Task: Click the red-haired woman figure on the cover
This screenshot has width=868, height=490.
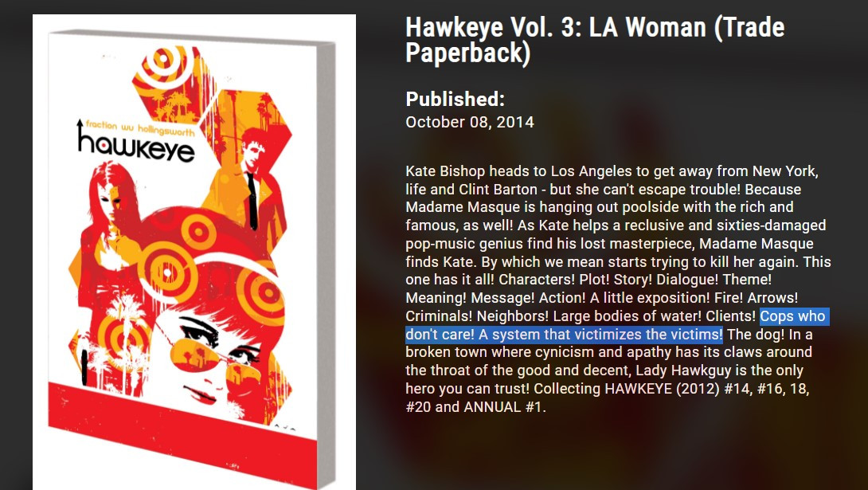Action: coord(108,221)
